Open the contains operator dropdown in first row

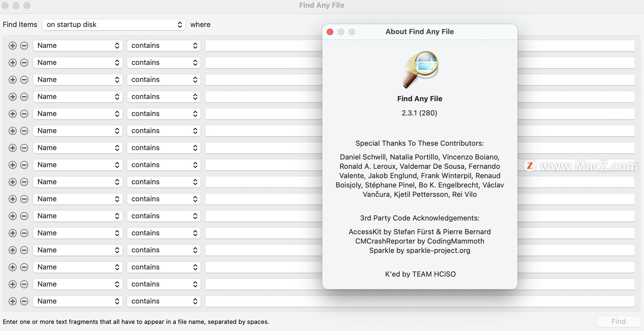click(x=164, y=46)
